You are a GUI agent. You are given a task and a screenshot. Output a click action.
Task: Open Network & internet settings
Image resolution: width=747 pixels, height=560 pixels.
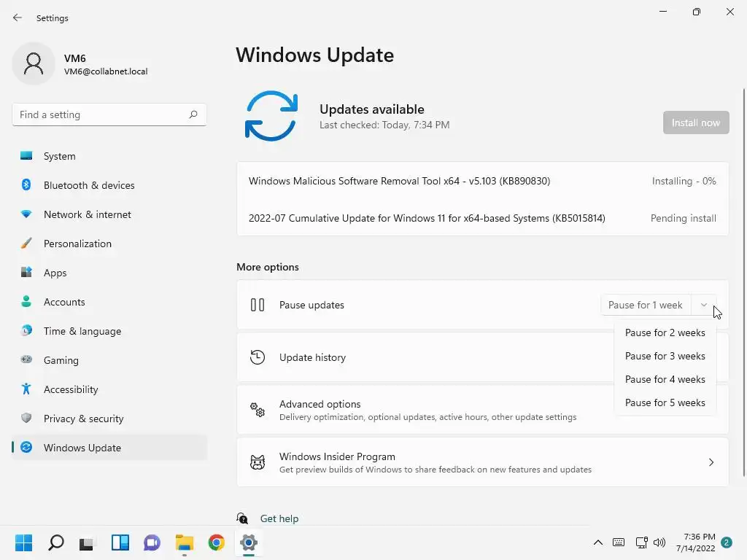click(109, 214)
